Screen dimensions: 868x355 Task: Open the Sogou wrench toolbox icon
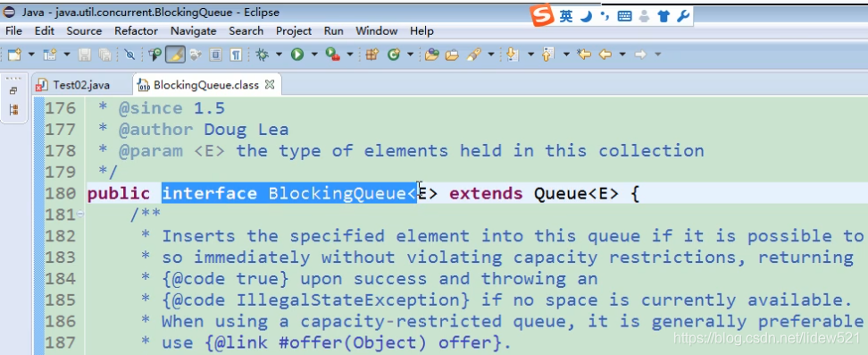pyautogui.click(x=683, y=16)
